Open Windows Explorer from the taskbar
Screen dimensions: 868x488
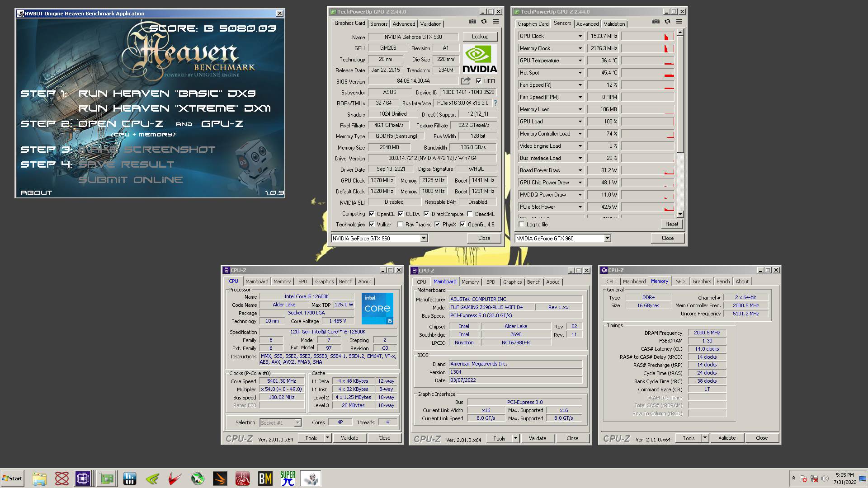coord(39,479)
